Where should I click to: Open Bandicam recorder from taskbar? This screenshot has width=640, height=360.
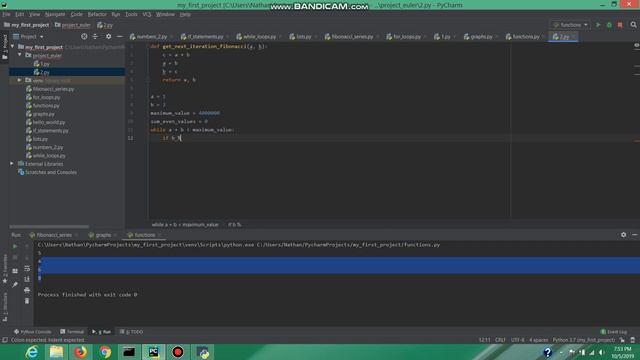click(x=178, y=352)
